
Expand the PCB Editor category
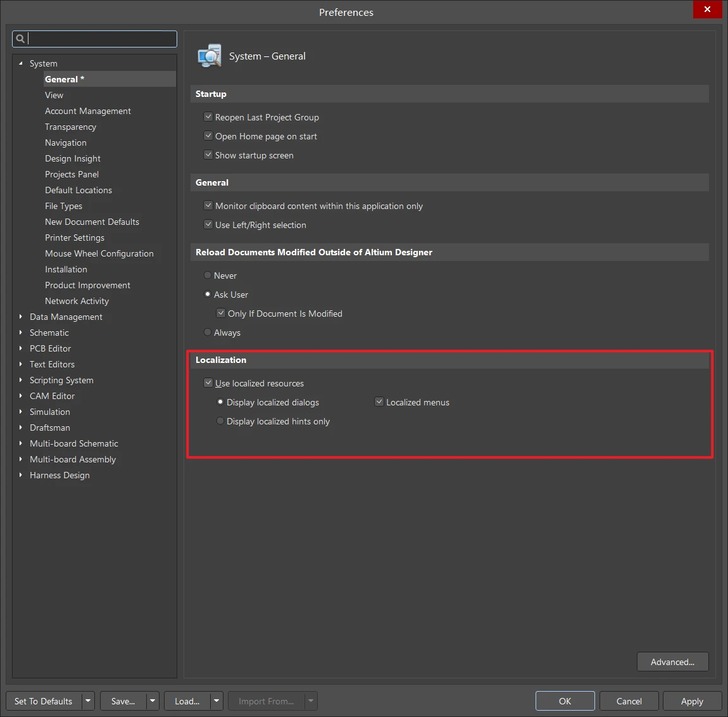point(21,348)
